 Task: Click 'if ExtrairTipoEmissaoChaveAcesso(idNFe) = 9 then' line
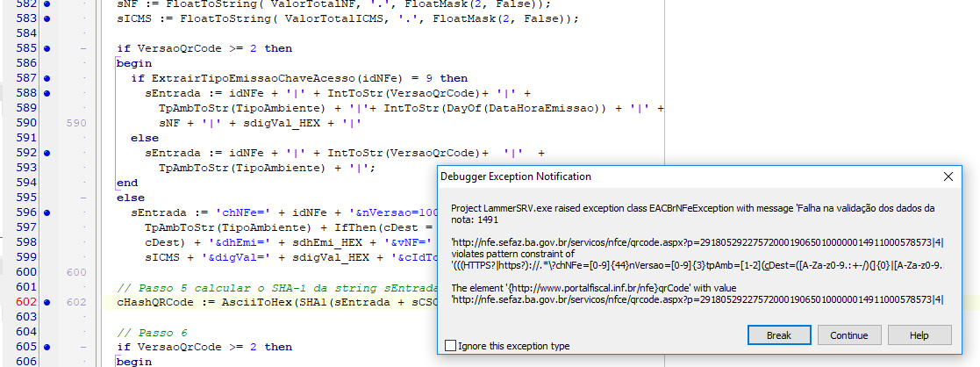[299, 78]
